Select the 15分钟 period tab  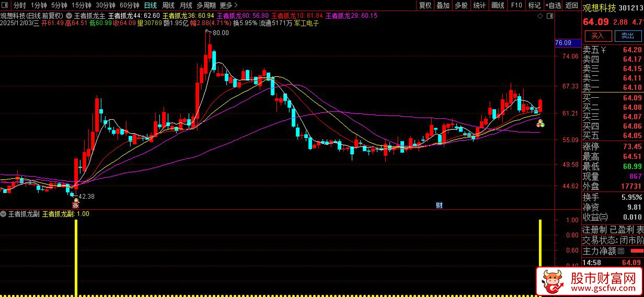82,5
